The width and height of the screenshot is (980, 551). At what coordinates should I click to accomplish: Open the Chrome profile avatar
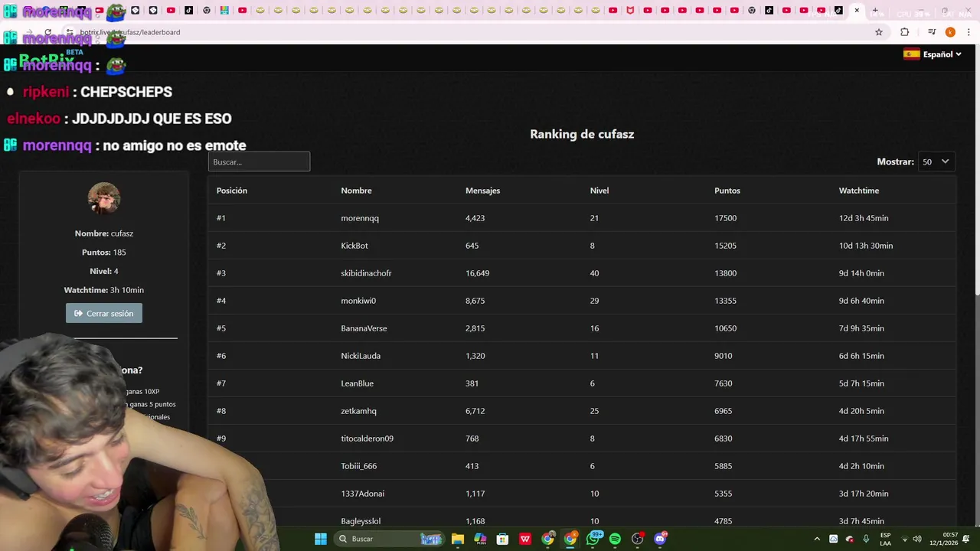point(950,32)
